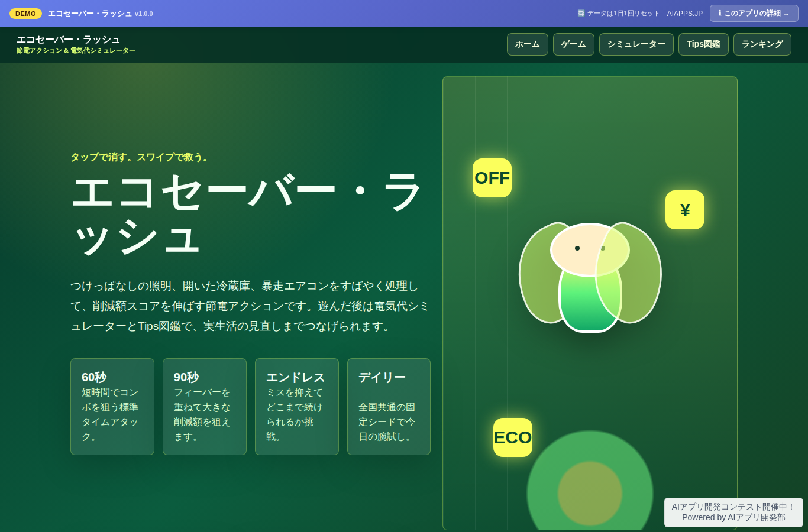
Task: Open the Tips図鑑 page
Action: [x=703, y=44]
